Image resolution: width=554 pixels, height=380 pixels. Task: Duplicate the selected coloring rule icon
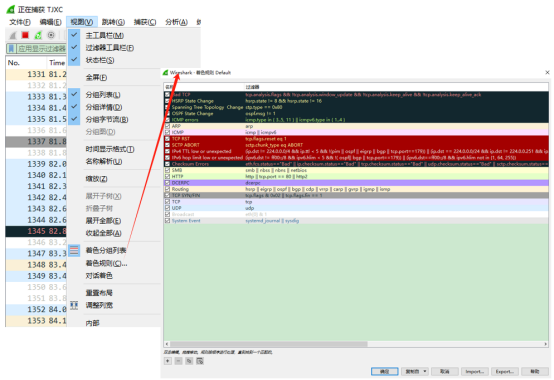[x=189, y=361]
